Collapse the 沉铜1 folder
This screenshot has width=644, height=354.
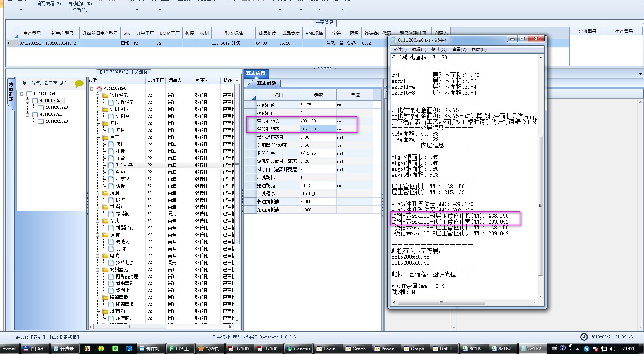click(98, 235)
